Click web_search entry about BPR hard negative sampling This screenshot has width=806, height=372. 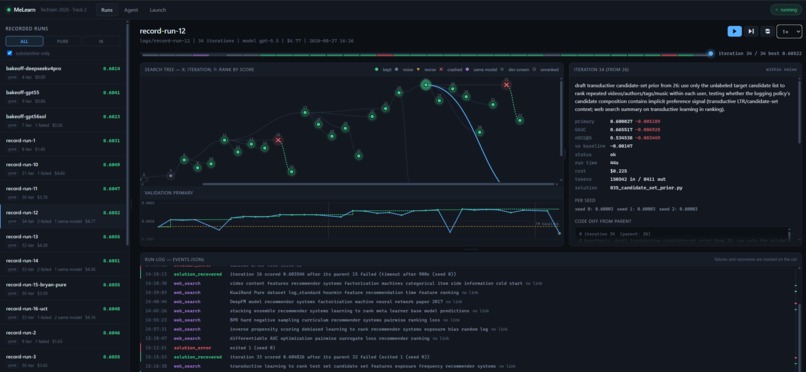pyautogui.click(x=468, y=320)
